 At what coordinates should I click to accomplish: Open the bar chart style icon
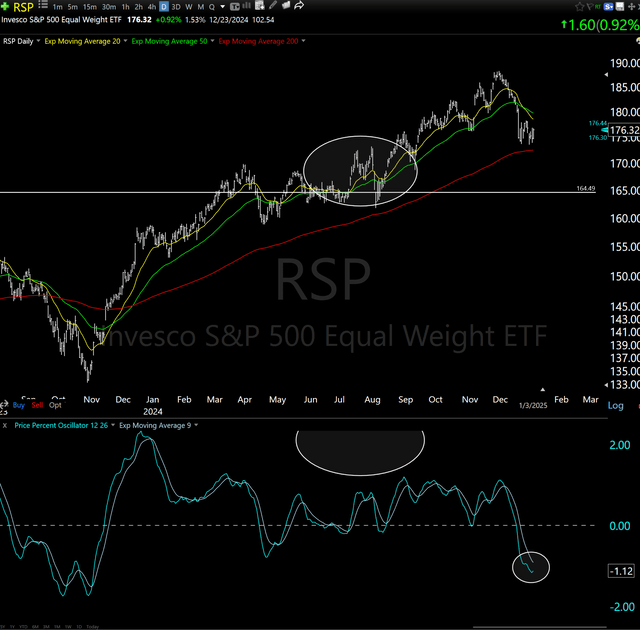pos(247,6)
